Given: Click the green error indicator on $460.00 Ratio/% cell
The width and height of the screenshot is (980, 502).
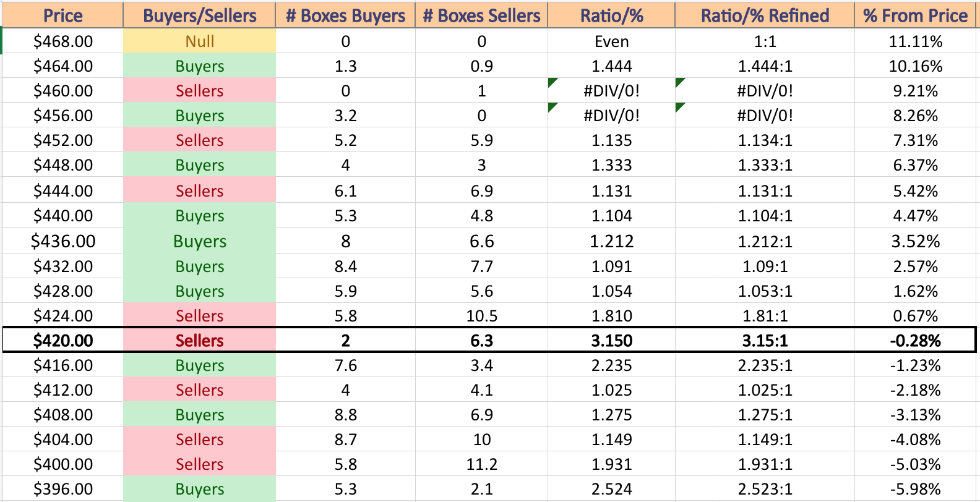Looking at the screenshot, I should (553, 82).
